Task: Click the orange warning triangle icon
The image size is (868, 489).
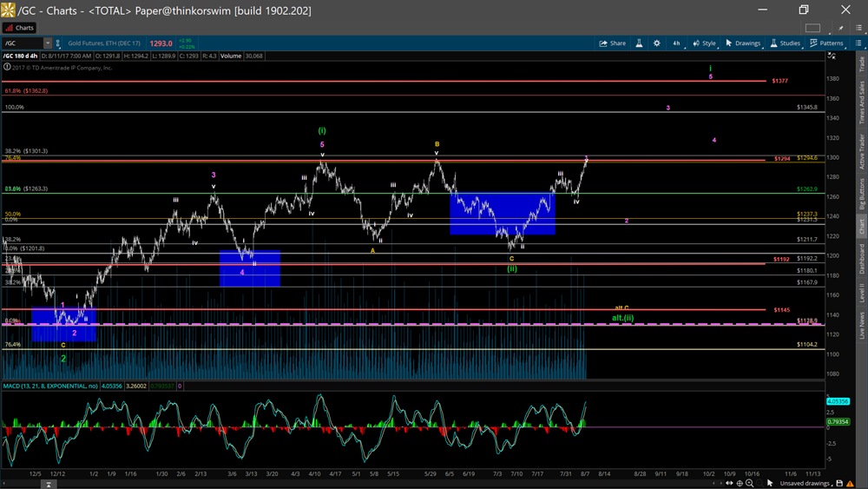Action: (852, 483)
